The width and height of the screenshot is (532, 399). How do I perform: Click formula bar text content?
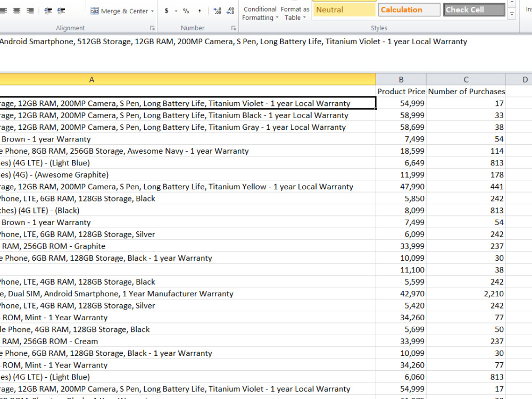[234, 41]
